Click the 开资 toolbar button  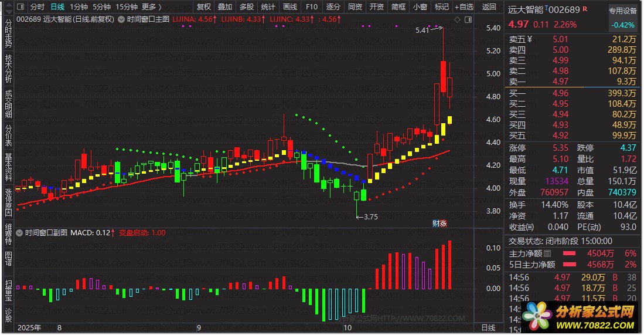click(377, 7)
